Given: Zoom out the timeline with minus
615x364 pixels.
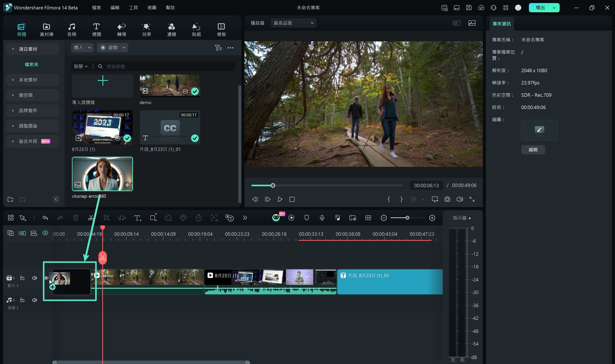Looking at the screenshot, I should tap(384, 218).
